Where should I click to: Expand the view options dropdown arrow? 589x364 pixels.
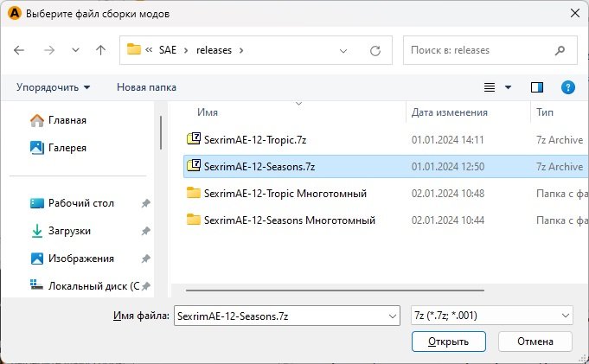508,87
